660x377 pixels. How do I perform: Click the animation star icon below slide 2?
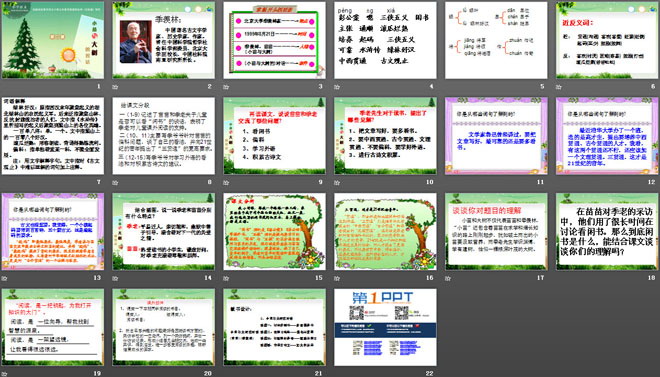pyautogui.click(x=115, y=87)
